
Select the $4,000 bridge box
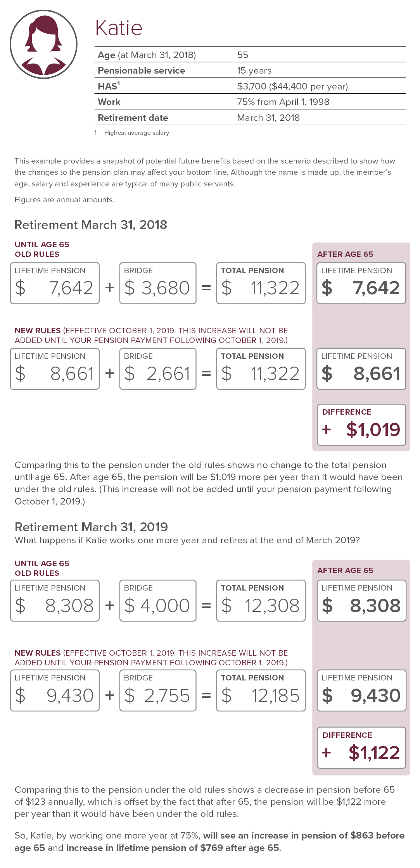(x=157, y=601)
